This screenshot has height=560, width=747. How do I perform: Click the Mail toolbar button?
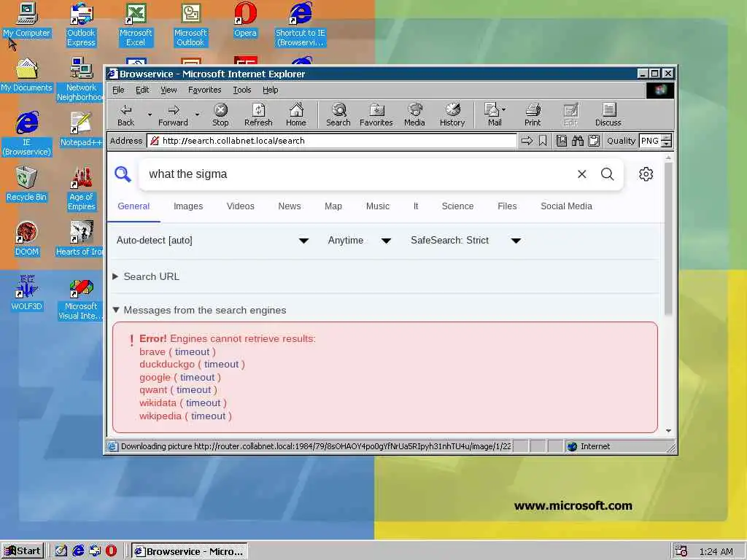(492, 114)
